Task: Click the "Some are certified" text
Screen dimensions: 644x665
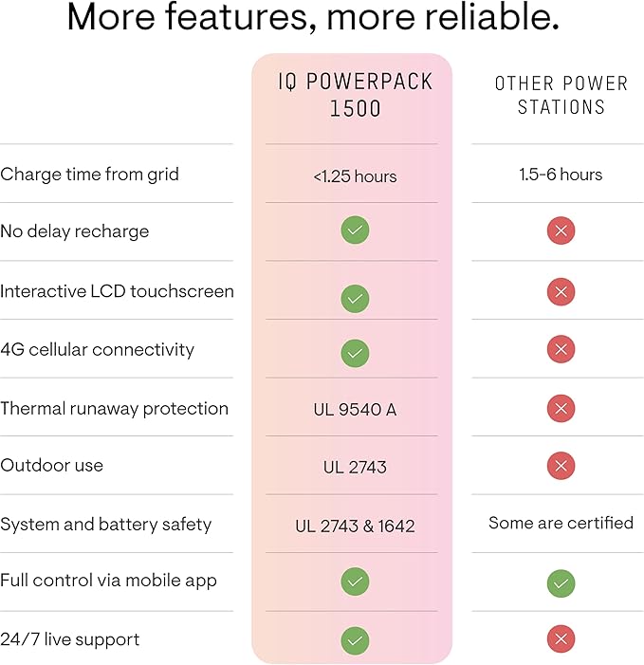Action: (x=561, y=523)
